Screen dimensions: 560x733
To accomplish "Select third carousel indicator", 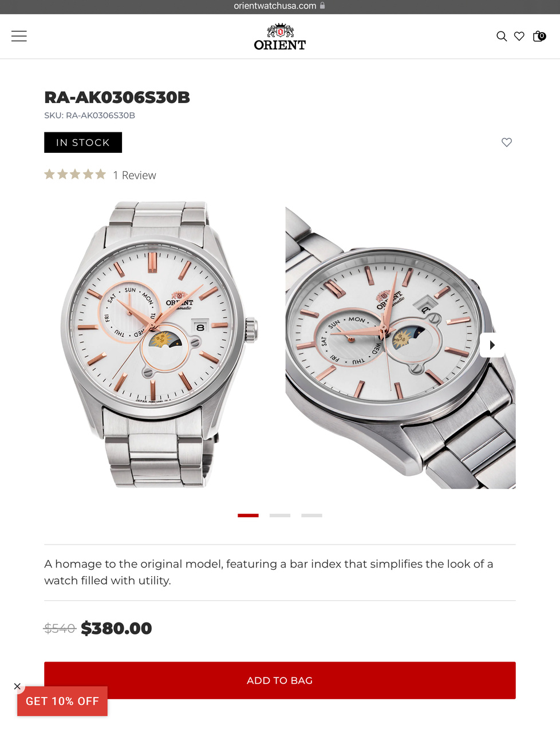I will (x=311, y=515).
